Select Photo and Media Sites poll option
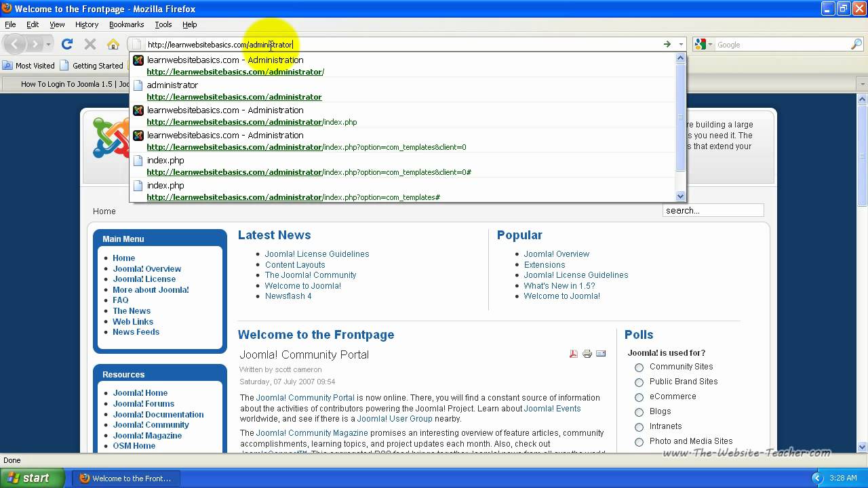The width and height of the screenshot is (868, 488). click(639, 442)
